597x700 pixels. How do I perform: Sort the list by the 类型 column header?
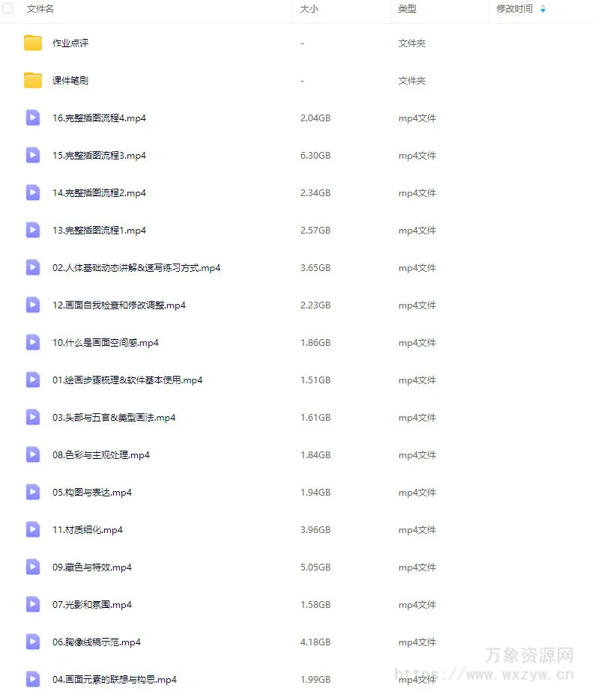(x=407, y=9)
